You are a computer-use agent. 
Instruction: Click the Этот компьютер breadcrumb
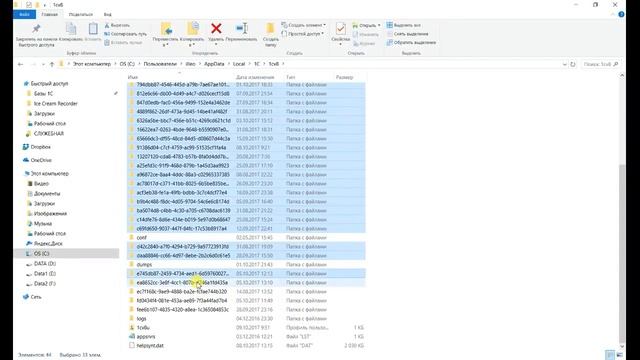tap(92, 64)
